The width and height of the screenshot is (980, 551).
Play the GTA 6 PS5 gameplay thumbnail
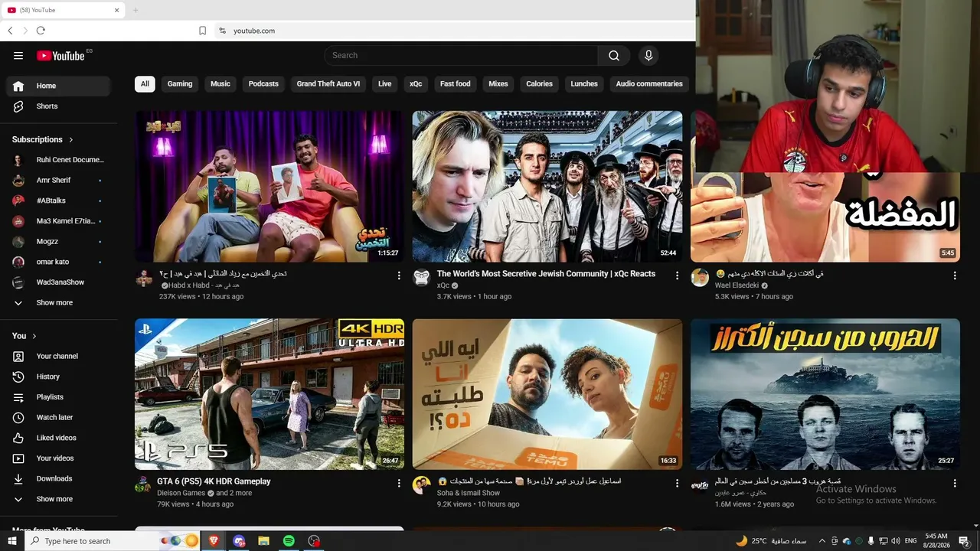[x=269, y=394]
